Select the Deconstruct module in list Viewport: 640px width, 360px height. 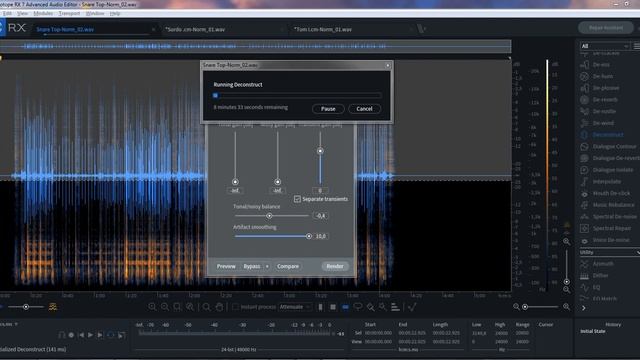pyautogui.click(x=608, y=135)
